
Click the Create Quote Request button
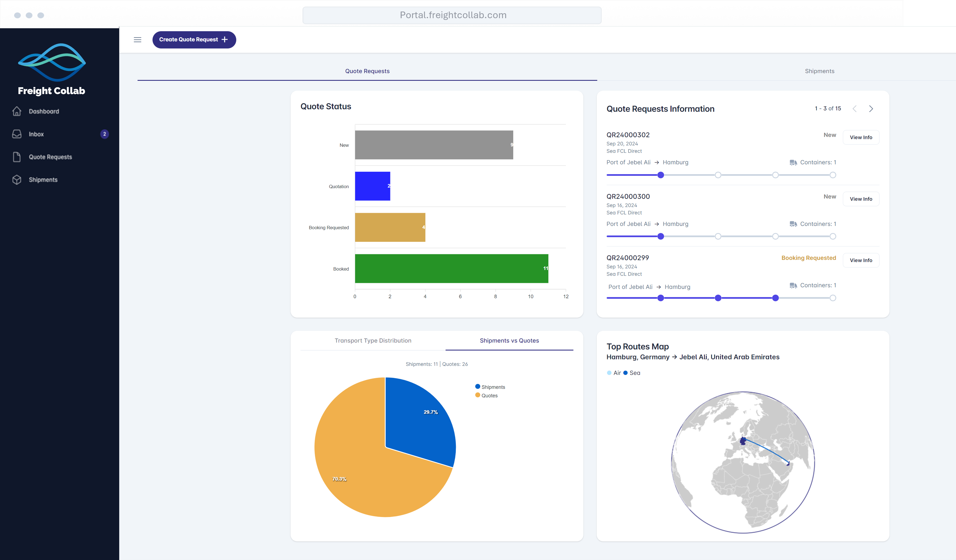(194, 40)
